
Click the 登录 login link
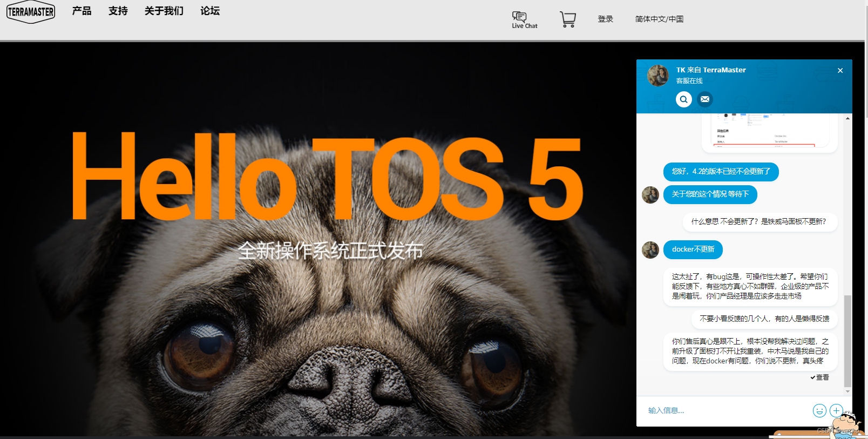pos(606,19)
